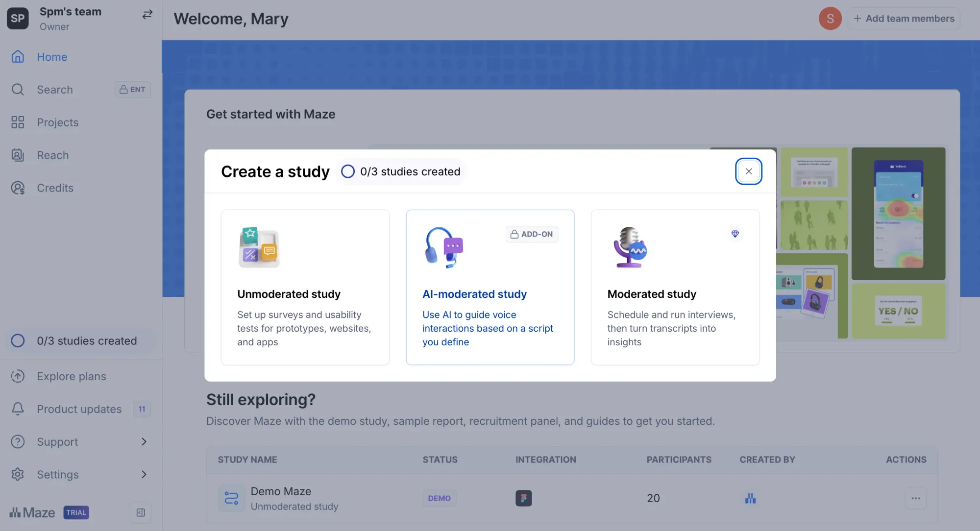Click the Maze logo at sidebar bottom
The width and height of the screenshot is (980, 531).
pos(32,513)
